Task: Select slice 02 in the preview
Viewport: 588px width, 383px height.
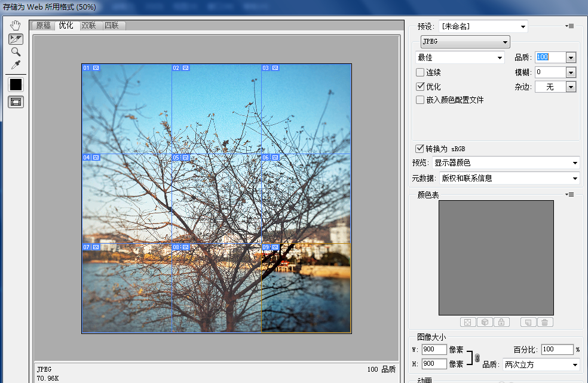Action: pyautogui.click(x=216, y=109)
